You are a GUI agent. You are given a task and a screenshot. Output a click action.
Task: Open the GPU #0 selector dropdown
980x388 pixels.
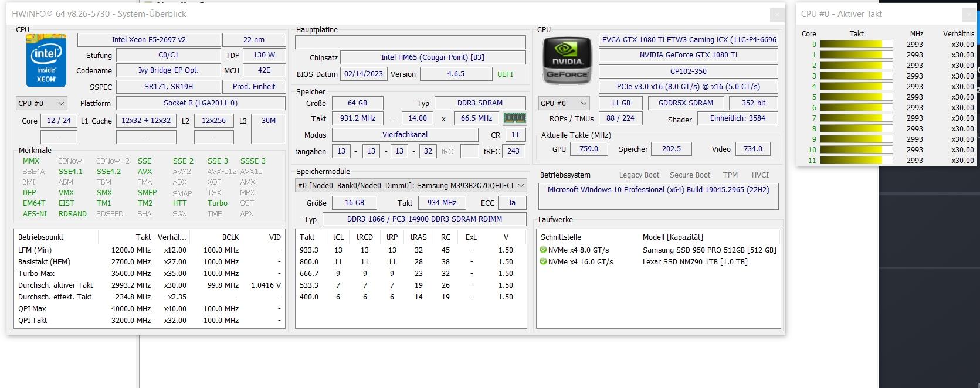pyautogui.click(x=564, y=104)
